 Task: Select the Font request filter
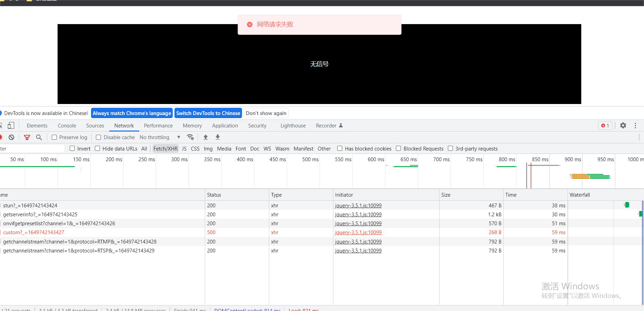point(241,148)
